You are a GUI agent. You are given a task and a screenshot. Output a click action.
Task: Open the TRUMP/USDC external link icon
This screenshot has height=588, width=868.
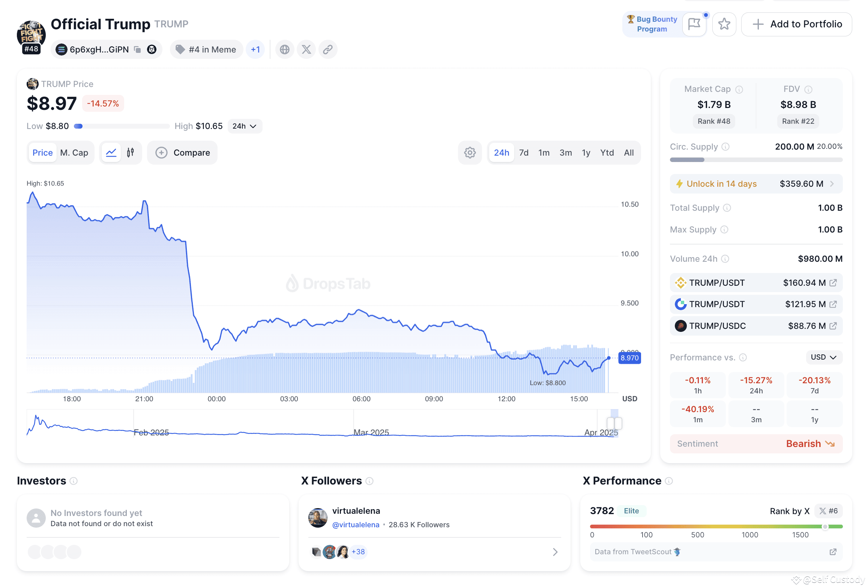coord(833,326)
